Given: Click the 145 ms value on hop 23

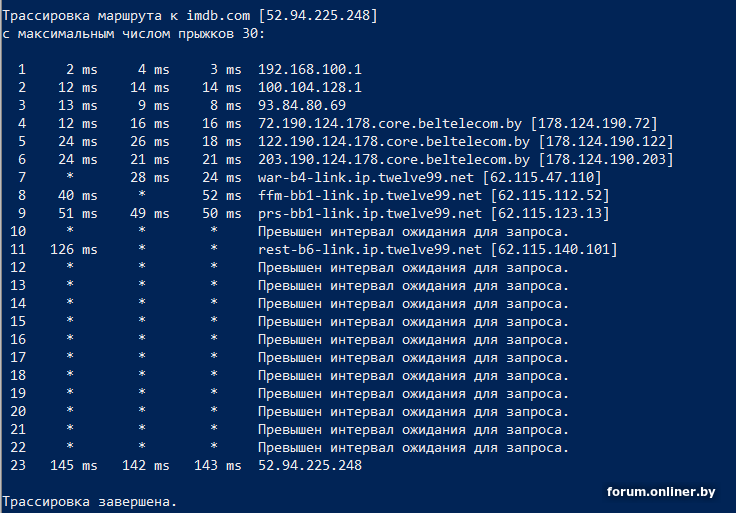Looking at the screenshot, I should (74, 465).
